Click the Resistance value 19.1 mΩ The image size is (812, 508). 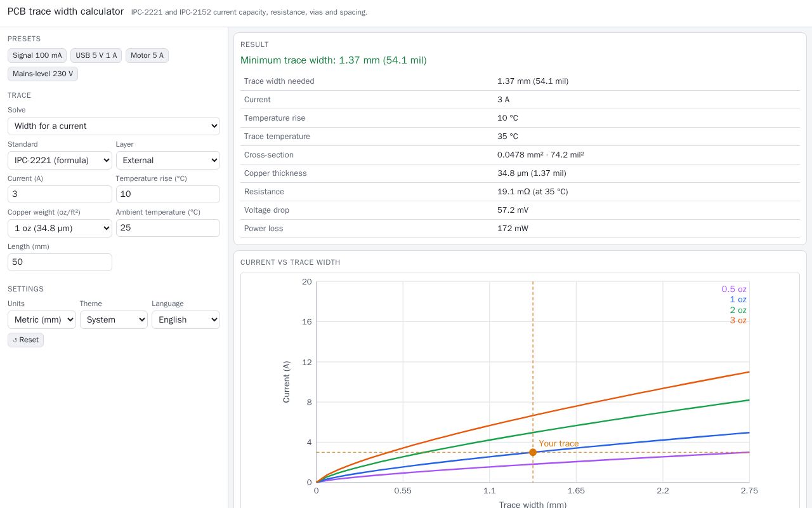point(533,192)
